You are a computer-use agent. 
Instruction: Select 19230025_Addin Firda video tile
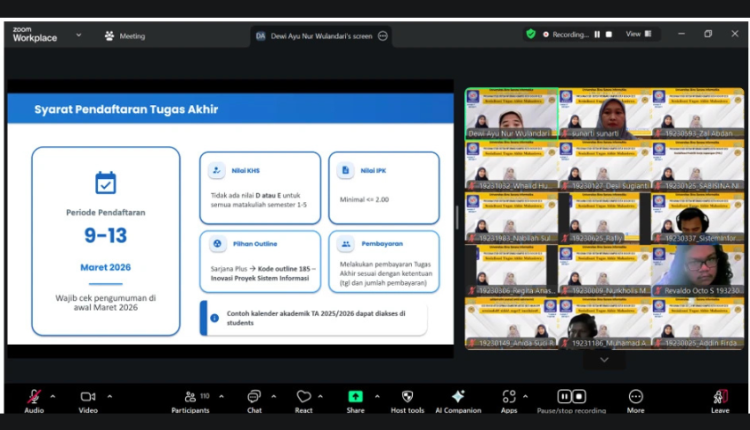(x=698, y=323)
